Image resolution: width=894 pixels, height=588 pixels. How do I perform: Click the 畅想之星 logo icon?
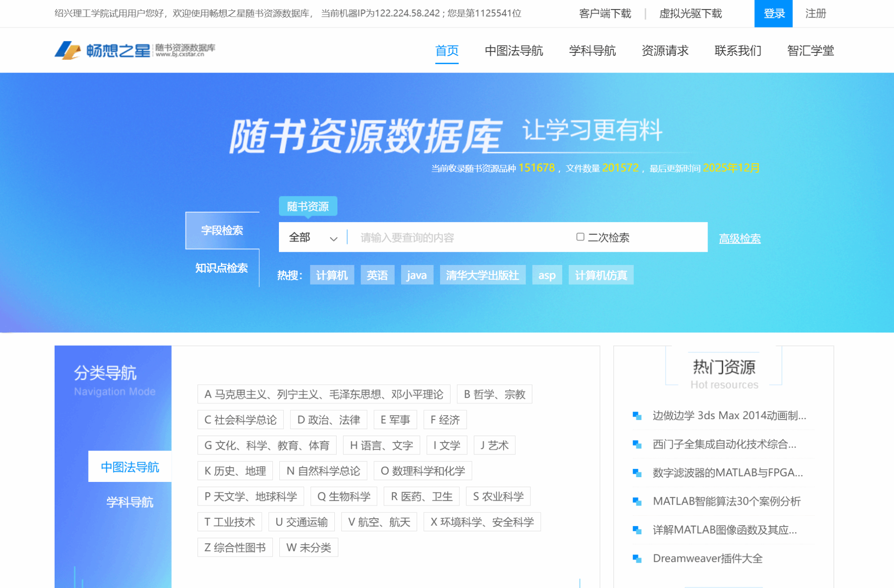coord(68,50)
